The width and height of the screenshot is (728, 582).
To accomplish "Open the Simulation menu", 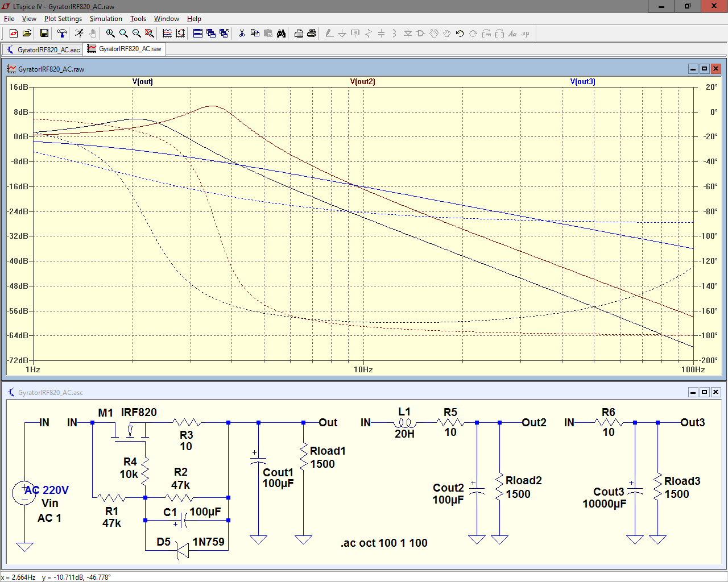I will (106, 19).
